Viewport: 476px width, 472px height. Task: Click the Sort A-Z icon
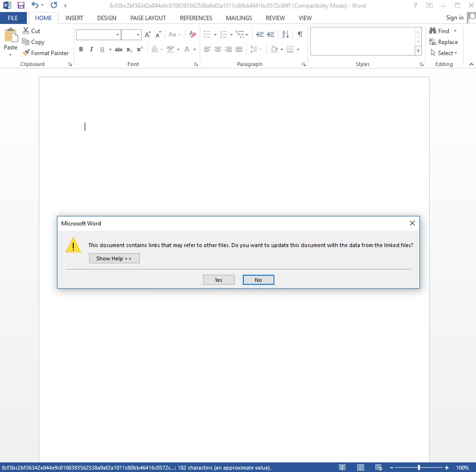click(x=285, y=35)
